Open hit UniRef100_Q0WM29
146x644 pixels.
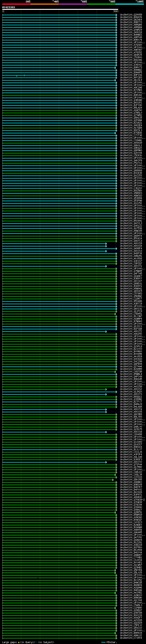tap(131, 30)
